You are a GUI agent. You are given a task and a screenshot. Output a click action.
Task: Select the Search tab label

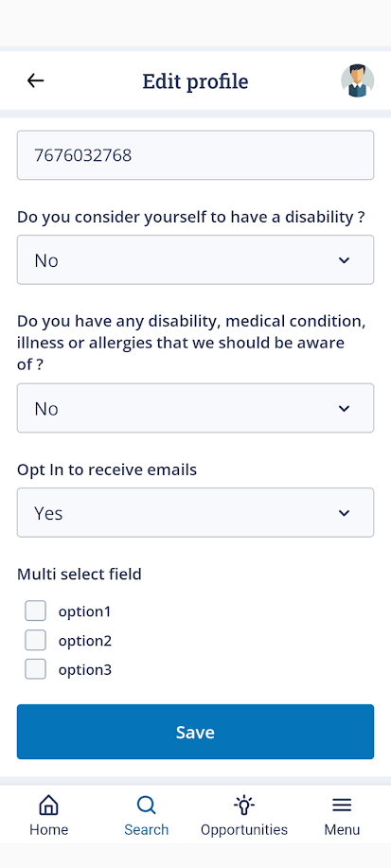(146, 830)
